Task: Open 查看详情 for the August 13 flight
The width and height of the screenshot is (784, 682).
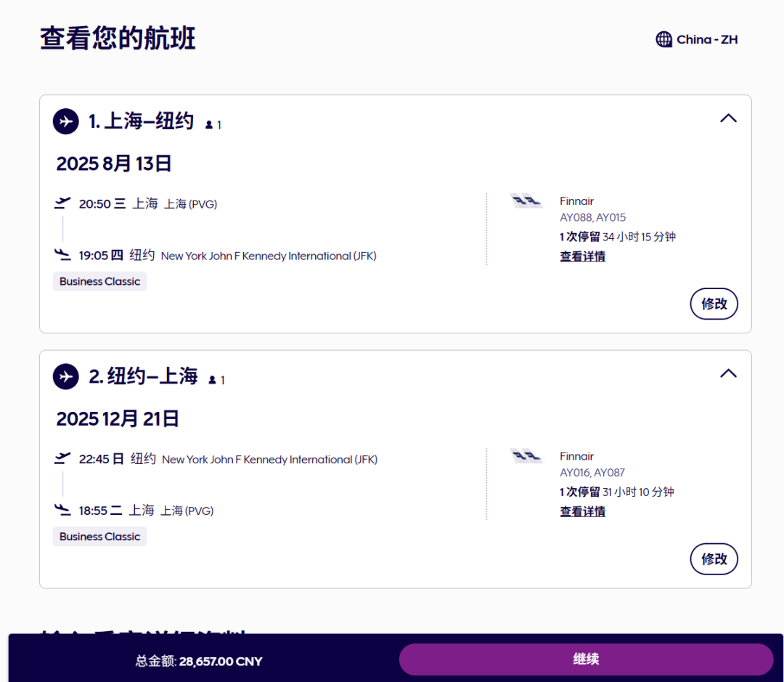Action: [582, 256]
